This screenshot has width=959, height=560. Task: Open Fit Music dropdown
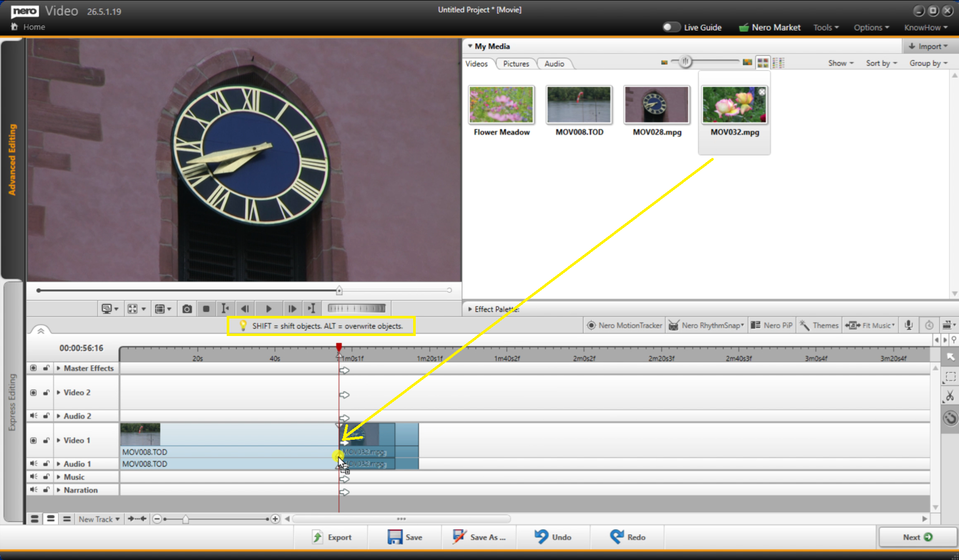pyautogui.click(x=870, y=325)
